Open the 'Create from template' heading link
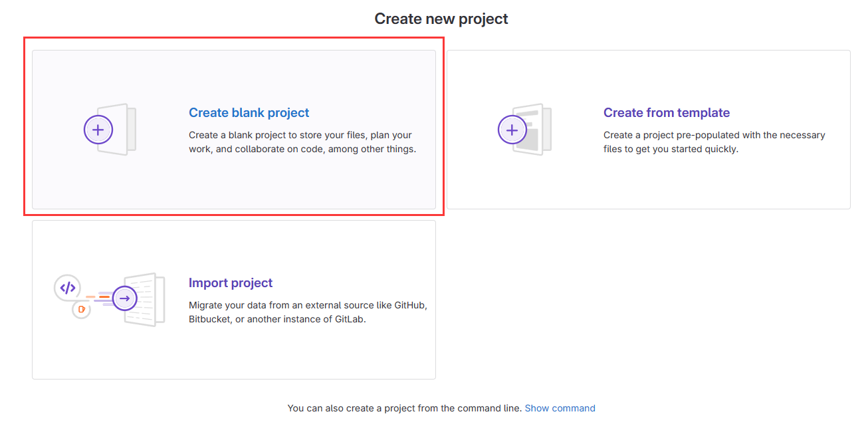 [666, 113]
